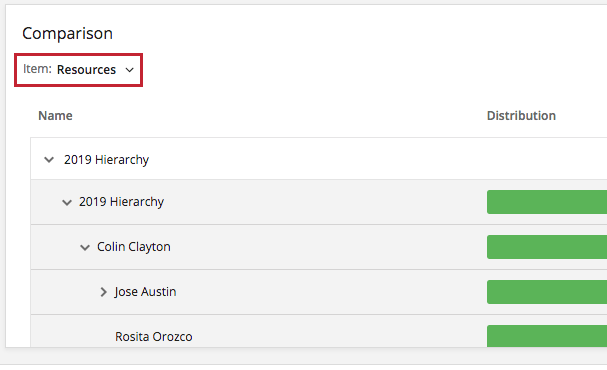Image resolution: width=607 pixels, height=370 pixels.
Task: Select the top 2019 Hierarchy label
Action: tap(106, 159)
